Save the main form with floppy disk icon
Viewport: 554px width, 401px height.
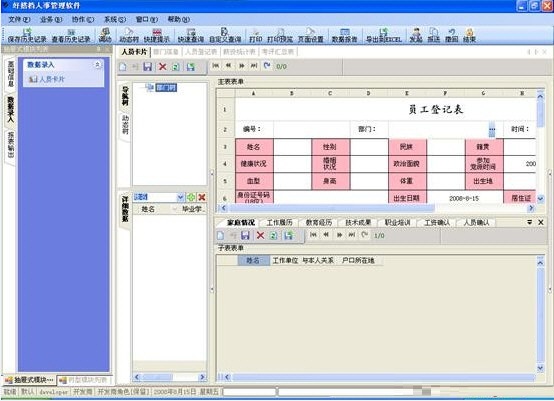(x=147, y=66)
